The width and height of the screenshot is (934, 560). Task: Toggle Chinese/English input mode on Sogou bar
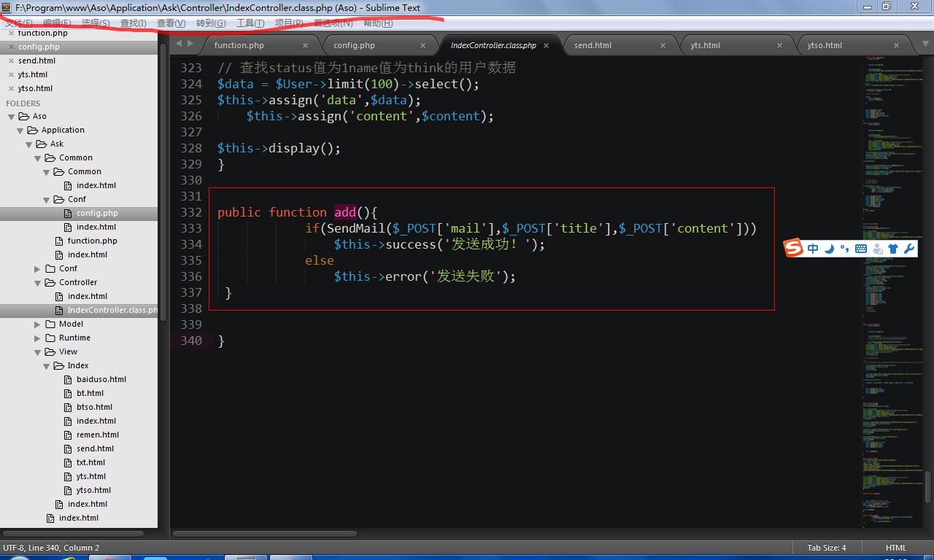pyautogui.click(x=813, y=249)
